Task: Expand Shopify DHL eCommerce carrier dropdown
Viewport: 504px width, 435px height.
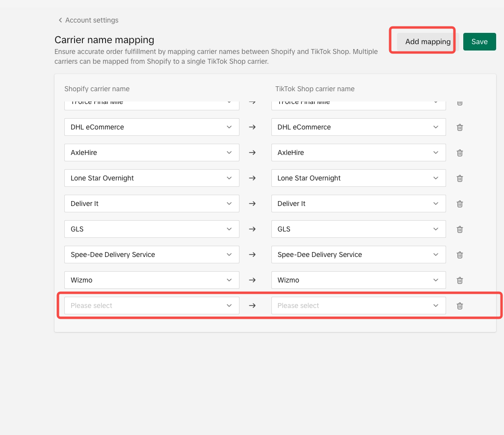Action: pos(152,127)
